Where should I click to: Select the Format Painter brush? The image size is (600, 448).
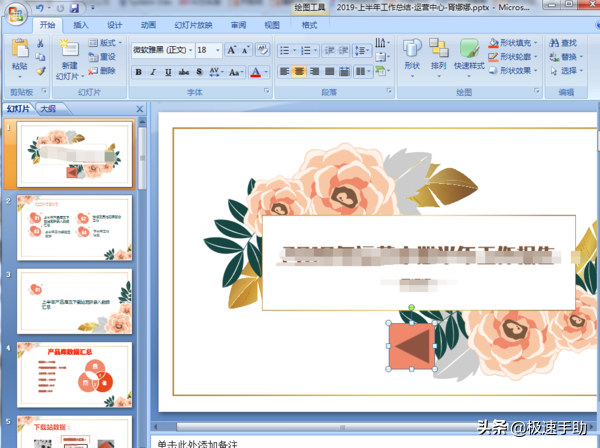pos(40,71)
